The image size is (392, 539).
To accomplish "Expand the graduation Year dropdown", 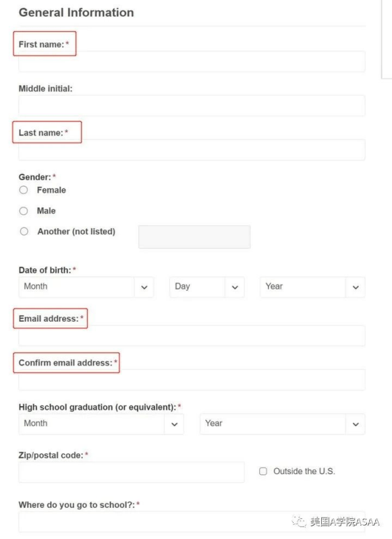I will coord(282,424).
